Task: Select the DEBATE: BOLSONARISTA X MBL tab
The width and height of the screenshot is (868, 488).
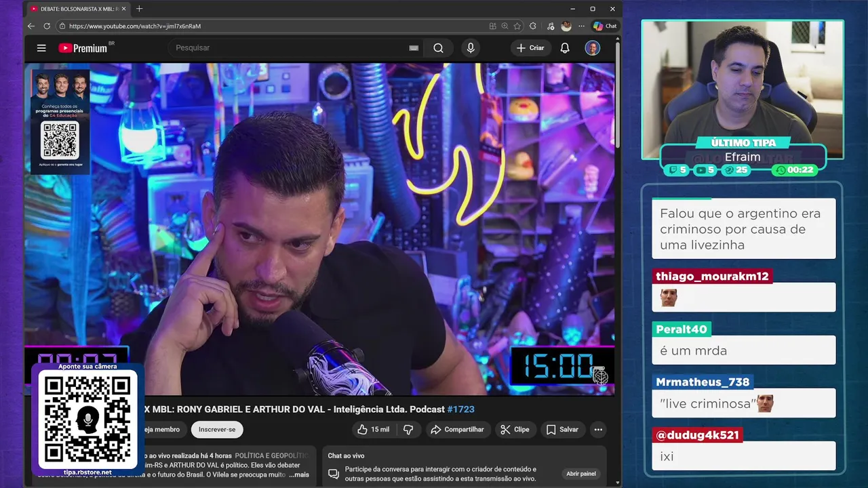Action: pos(78,9)
